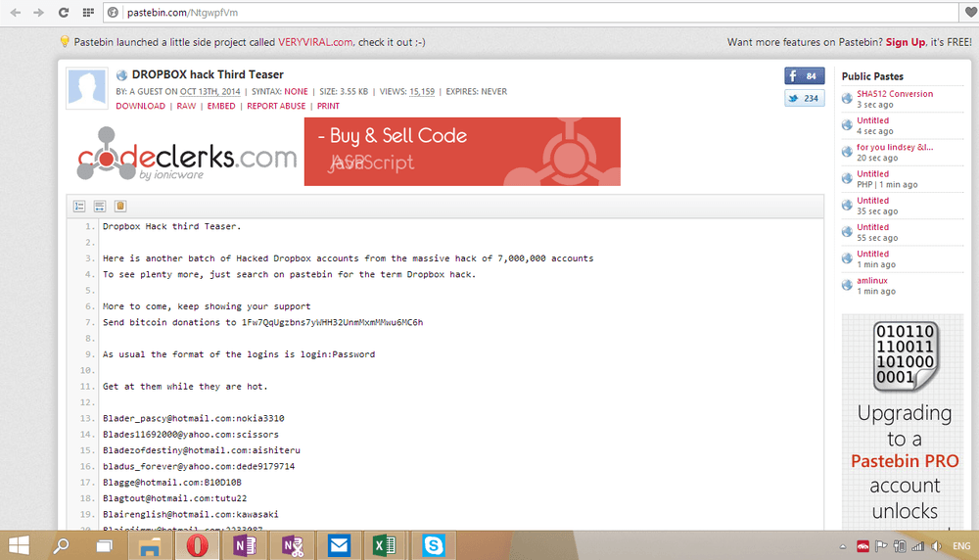Open Untitled paste from 55 sec ago
979x560 pixels.
point(873,227)
